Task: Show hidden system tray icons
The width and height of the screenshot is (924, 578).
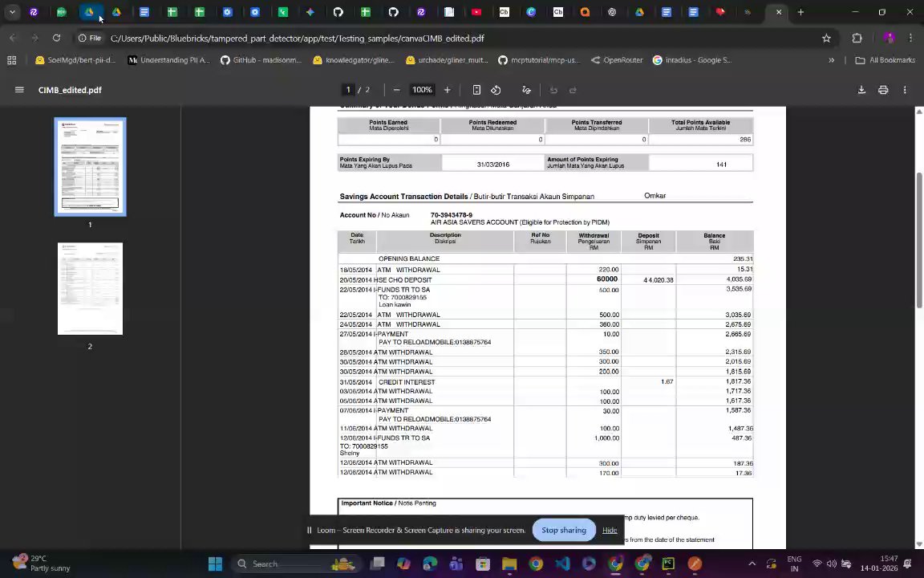Action: [752, 564]
